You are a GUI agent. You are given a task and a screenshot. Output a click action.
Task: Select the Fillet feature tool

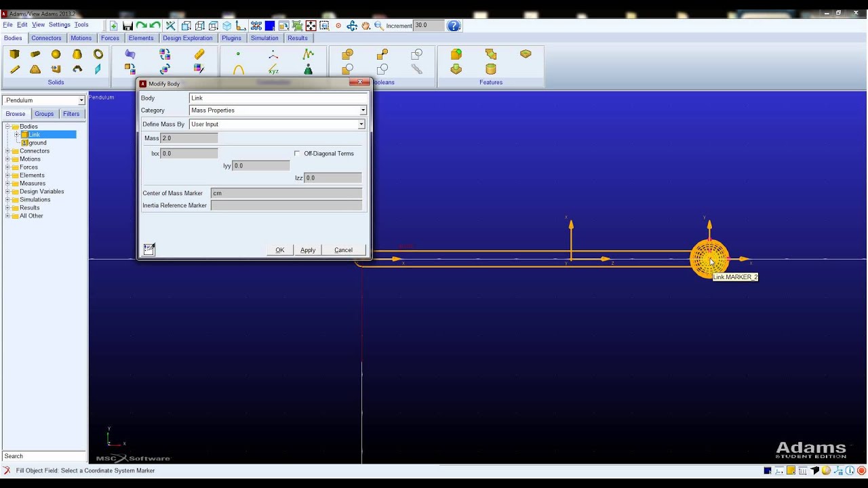[456, 54]
